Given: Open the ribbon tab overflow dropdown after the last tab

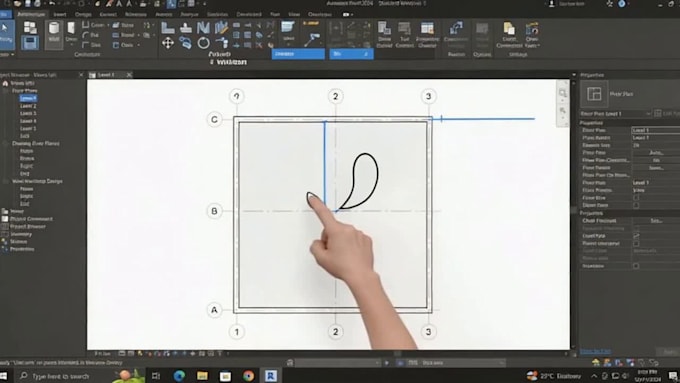Looking at the screenshot, I should point(348,14).
